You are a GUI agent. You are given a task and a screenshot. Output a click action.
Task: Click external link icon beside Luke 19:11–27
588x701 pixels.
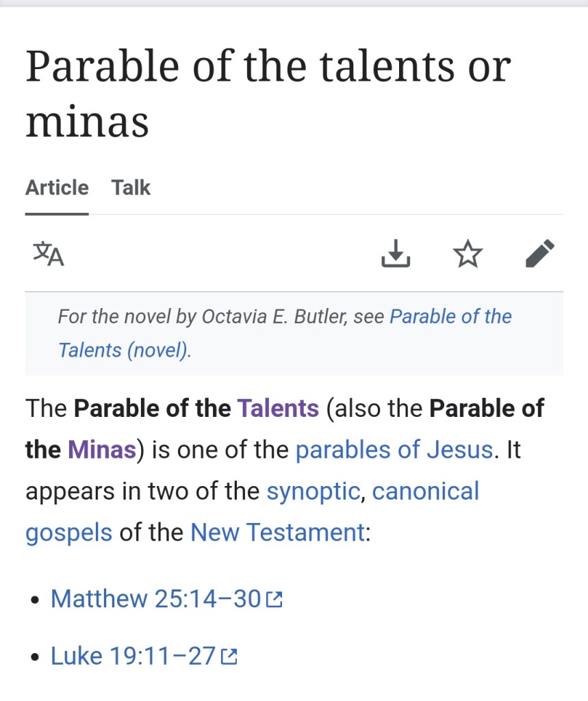click(229, 657)
